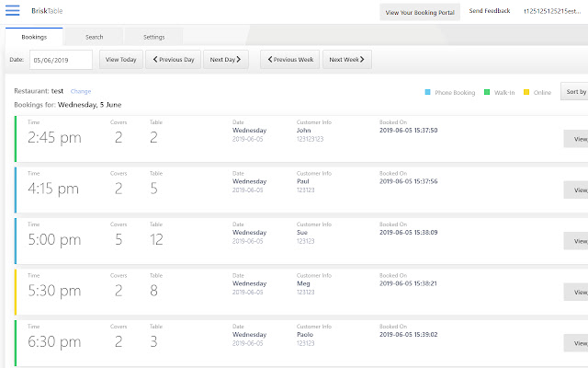View the 5:00 pm Sue booking
The width and height of the screenshot is (588, 368).
[576, 241]
